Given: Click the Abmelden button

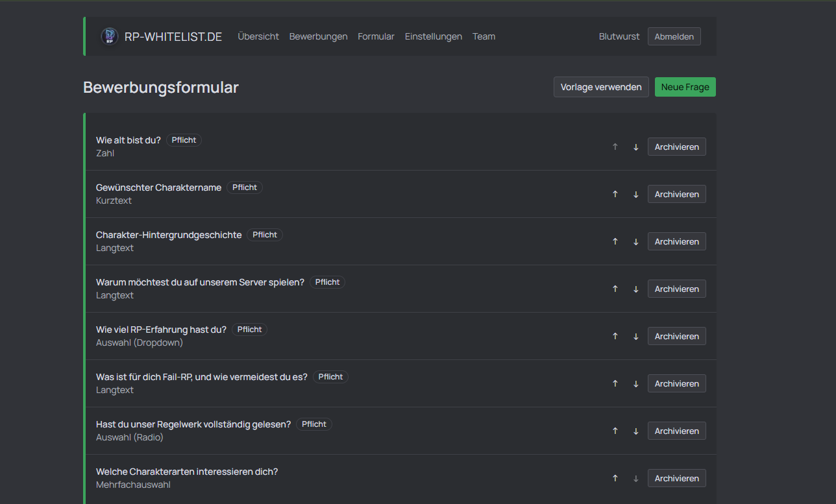Looking at the screenshot, I should [674, 36].
